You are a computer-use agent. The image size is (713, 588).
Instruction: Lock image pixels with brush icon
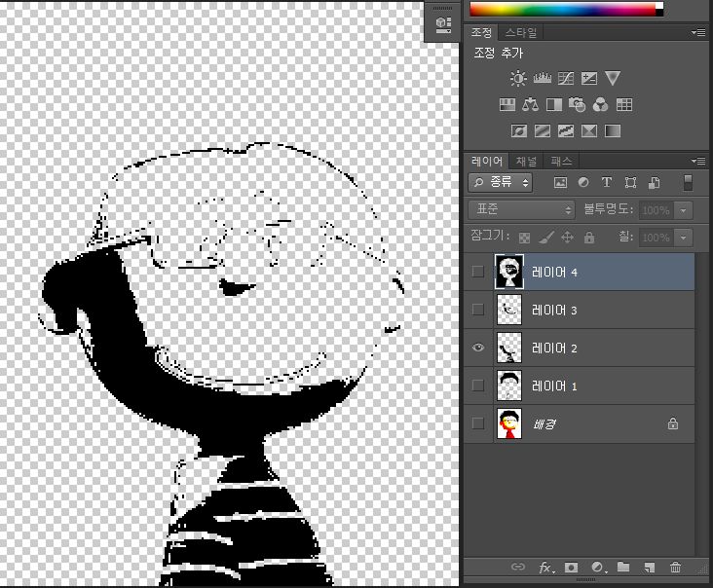(546, 237)
